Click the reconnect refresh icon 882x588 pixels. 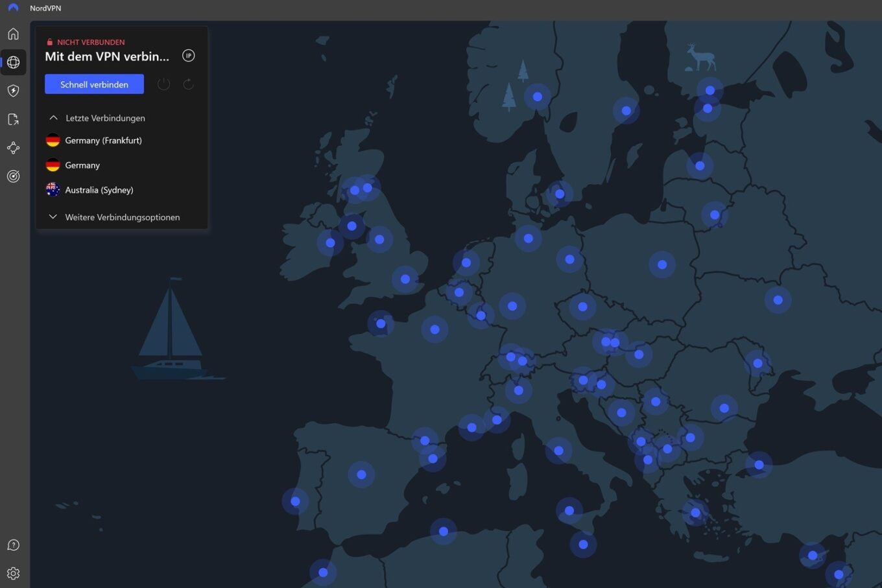point(188,84)
